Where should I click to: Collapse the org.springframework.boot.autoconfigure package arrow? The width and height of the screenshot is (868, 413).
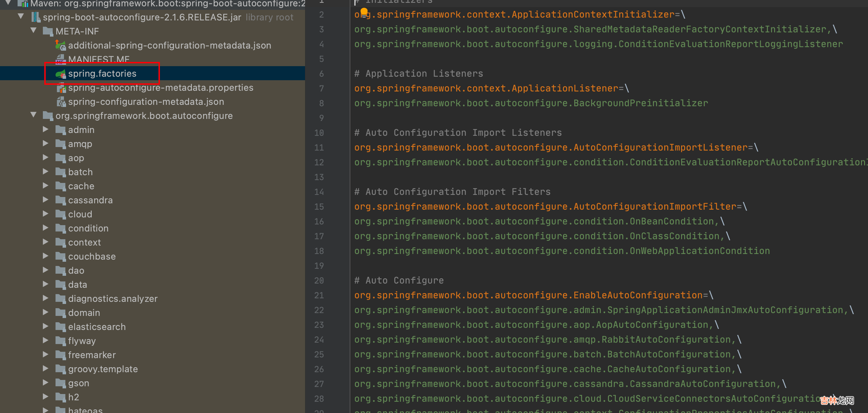click(33, 115)
